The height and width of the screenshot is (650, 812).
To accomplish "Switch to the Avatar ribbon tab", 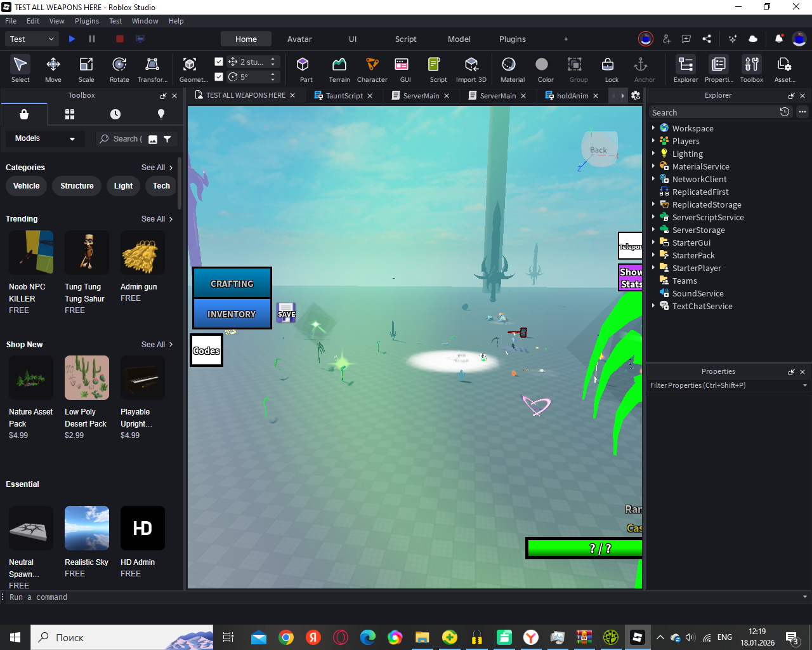I will pos(299,39).
